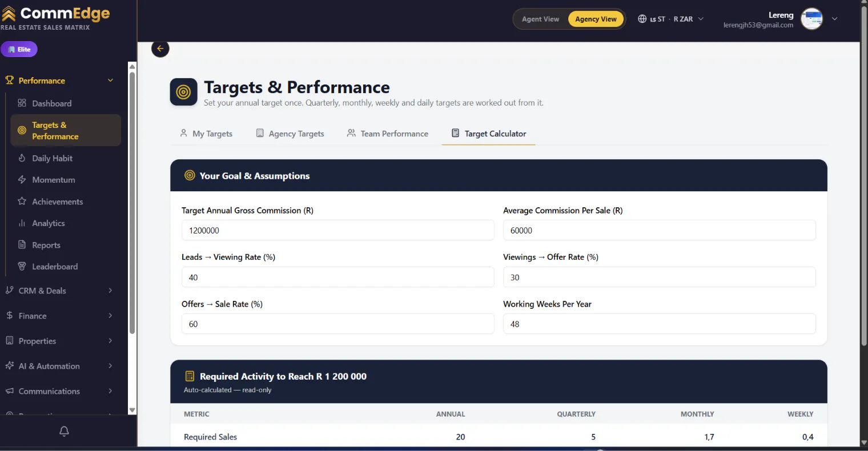This screenshot has width=868, height=451.
Task: Open the Momentum page
Action: click(x=66, y=180)
